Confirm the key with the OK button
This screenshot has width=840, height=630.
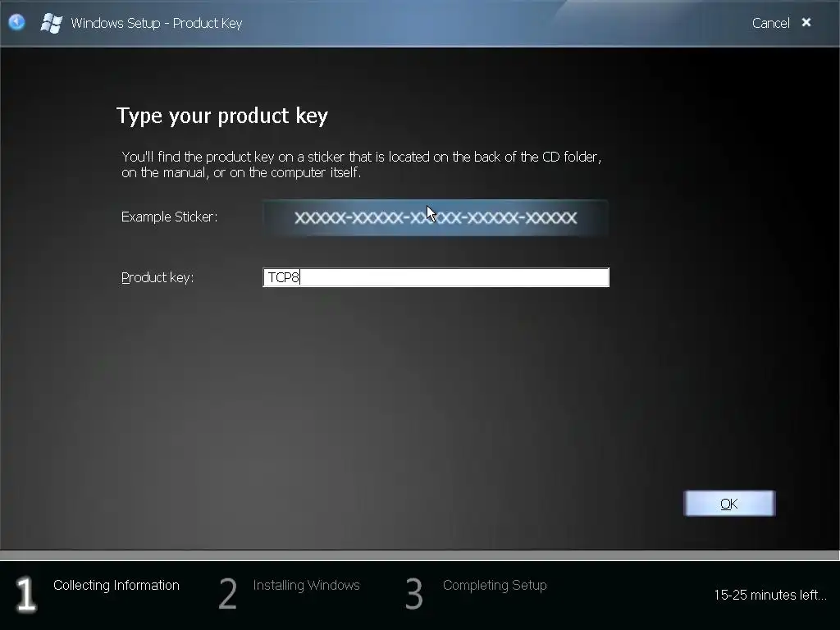point(729,504)
